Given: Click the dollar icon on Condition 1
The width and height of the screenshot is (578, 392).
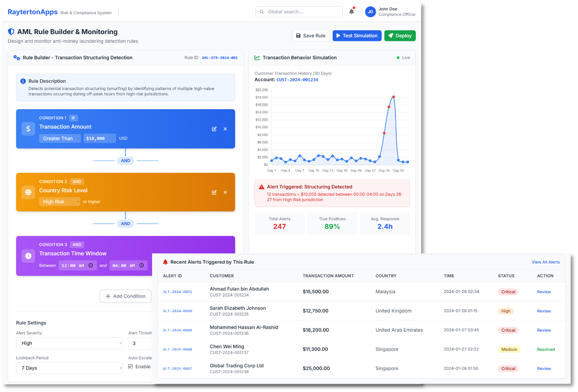Looking at the screenshot, I should [28, 129].
